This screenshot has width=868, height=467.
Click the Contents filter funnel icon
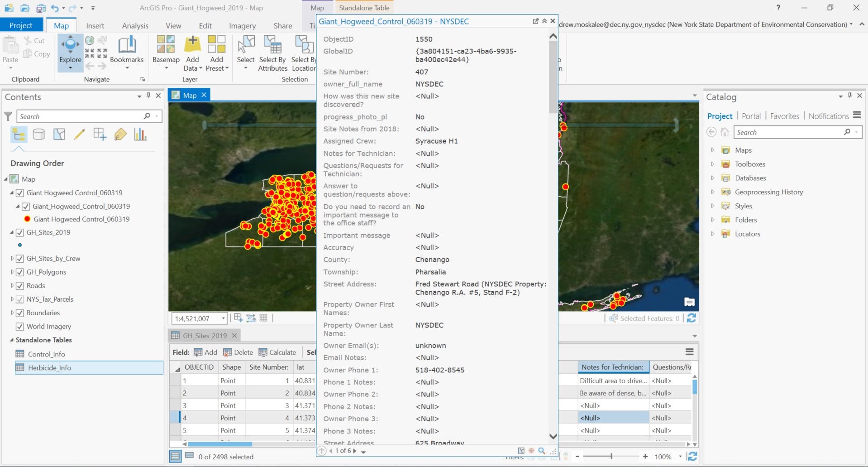[8, 116]
